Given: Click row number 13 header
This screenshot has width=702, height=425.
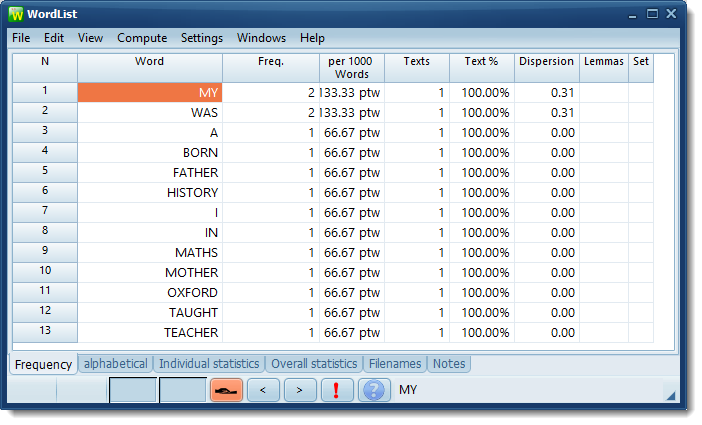Looking at the screenshot, I should click(45, 333).
